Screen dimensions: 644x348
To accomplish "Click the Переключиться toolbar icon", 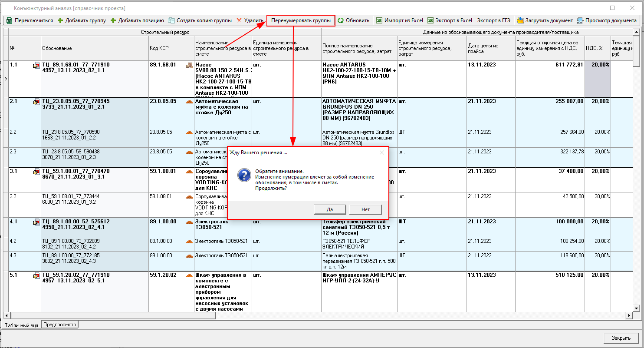I will (9, 20).
